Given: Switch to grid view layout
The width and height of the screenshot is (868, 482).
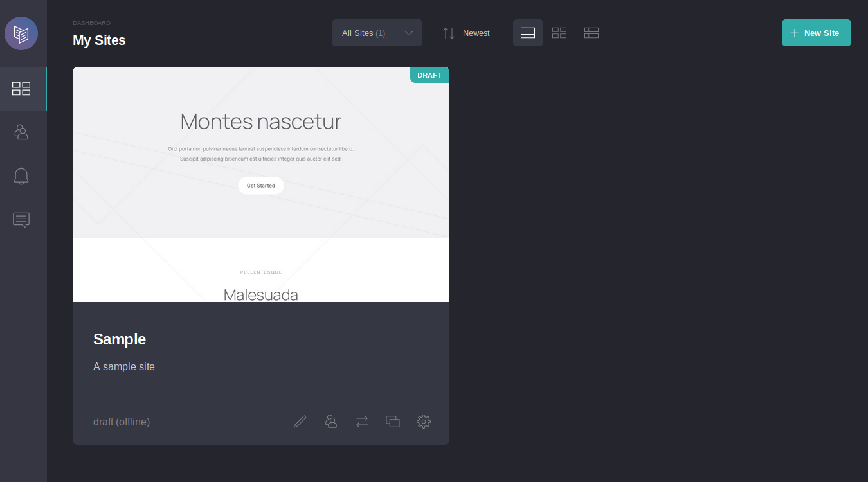Looking at the screenshot, I should 559,33.
